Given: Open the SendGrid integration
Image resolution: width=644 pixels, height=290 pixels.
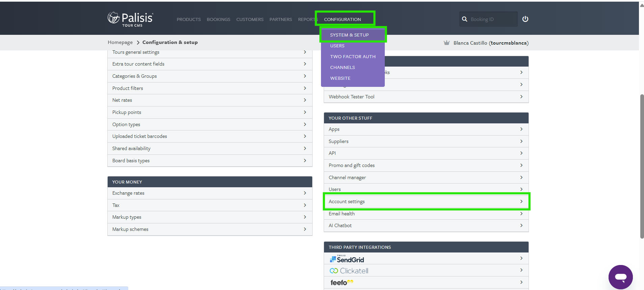Looking at the screenshot, I should [426, 259].
